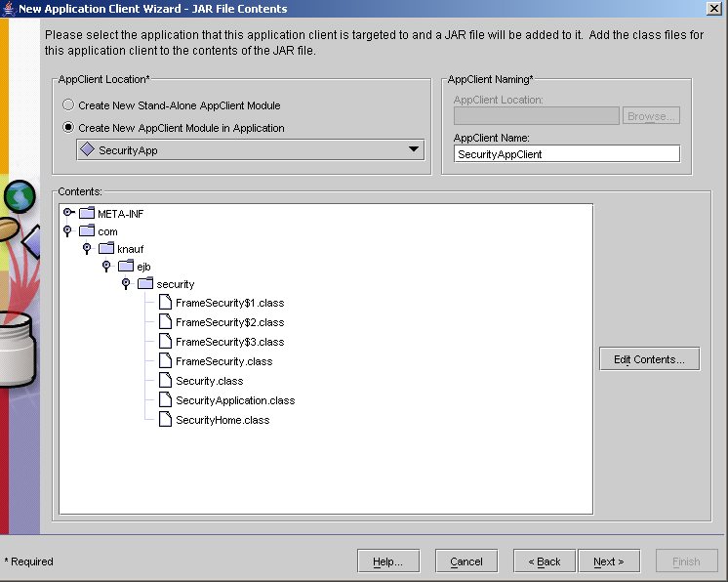Click the com folder icon
Screen dimensions: 728x582
(x=87, y=230)
